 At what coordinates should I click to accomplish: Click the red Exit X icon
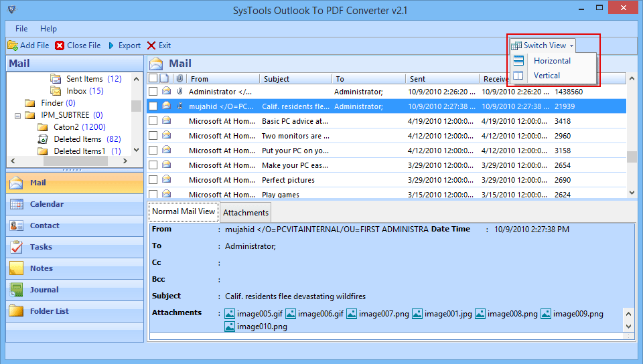151,45
